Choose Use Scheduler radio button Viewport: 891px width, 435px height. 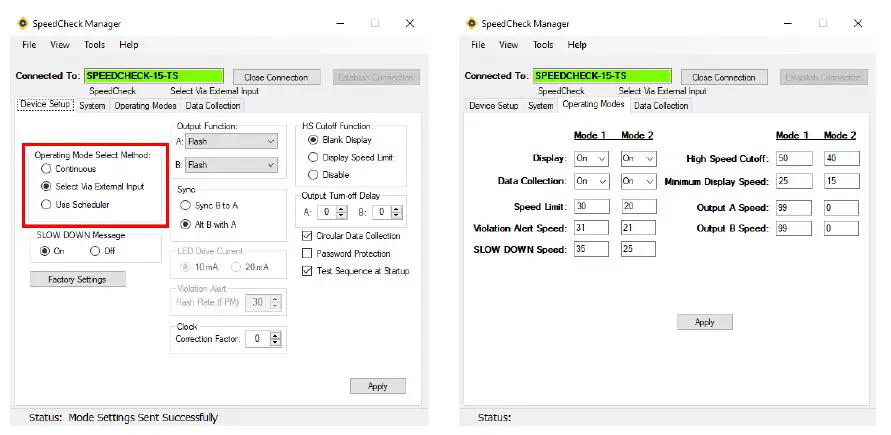[x=46, y=204]
